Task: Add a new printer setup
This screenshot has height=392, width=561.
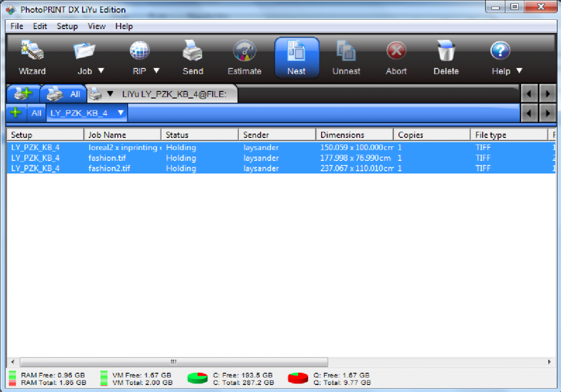Action: click(x=22, y=94)
